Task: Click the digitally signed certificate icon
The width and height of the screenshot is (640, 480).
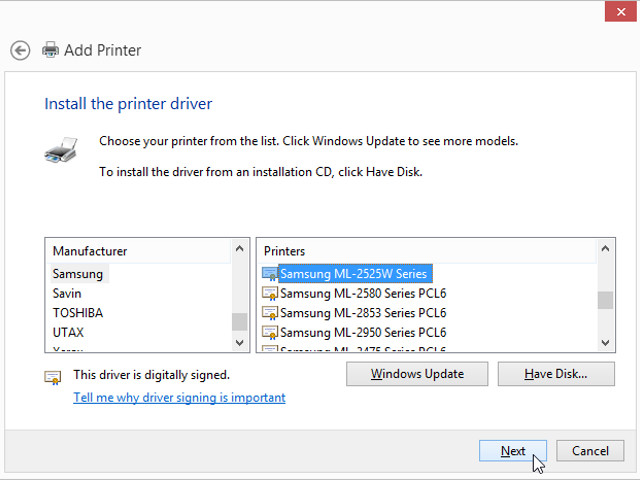Action: 53,377
